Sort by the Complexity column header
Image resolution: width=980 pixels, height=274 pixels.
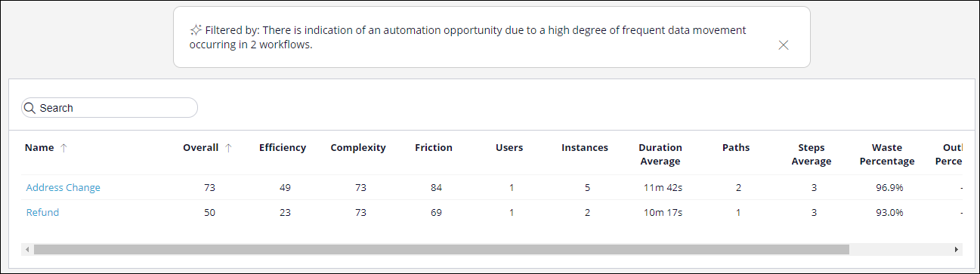point(358,148)
